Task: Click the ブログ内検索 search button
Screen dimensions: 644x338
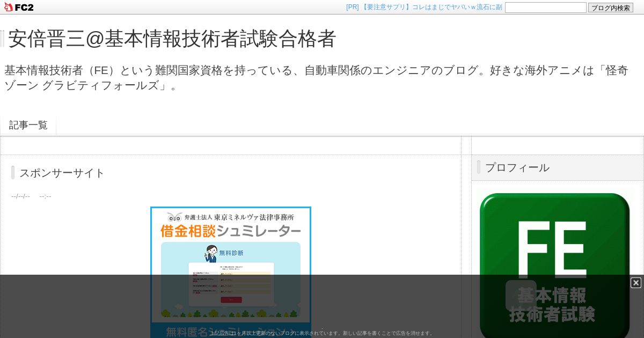Action: coord(610,8)
